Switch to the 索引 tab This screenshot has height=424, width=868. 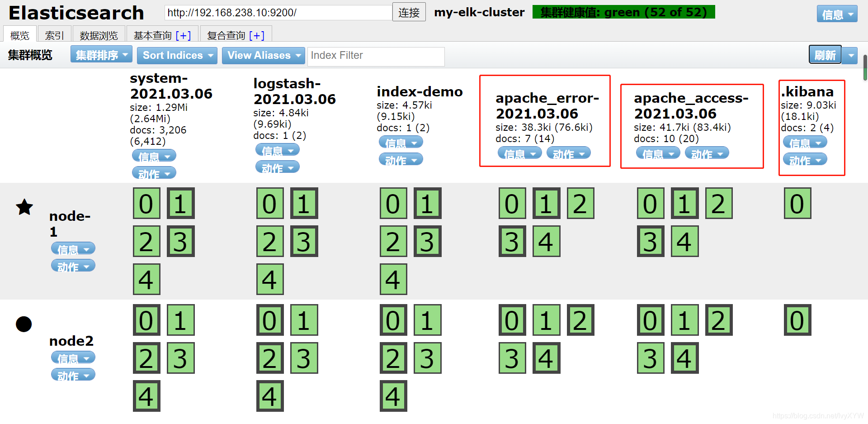55,35
